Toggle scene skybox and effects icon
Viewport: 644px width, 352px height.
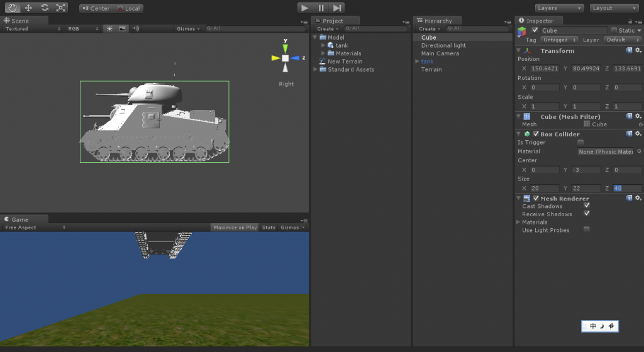click(x=122, y=29)
